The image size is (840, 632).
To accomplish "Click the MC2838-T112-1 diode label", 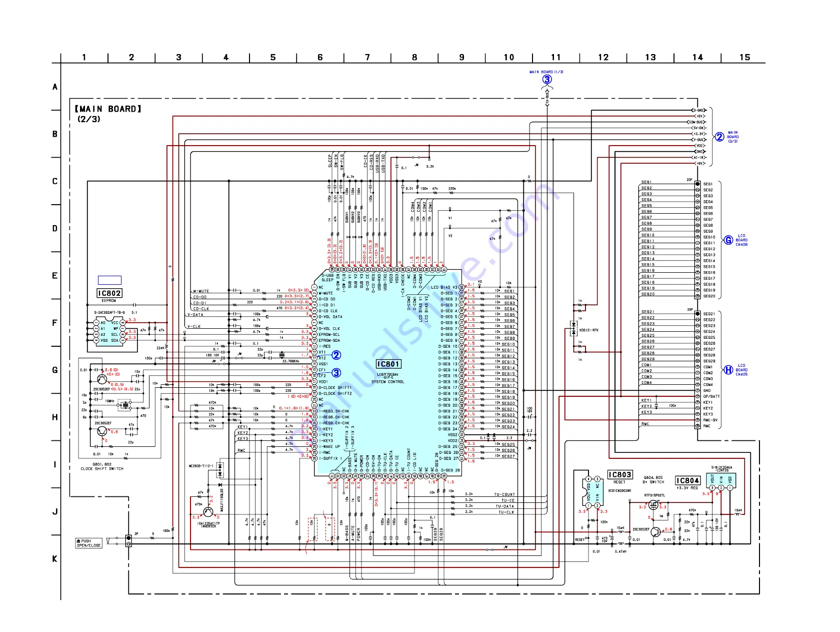I will click(x=201, y=466).
